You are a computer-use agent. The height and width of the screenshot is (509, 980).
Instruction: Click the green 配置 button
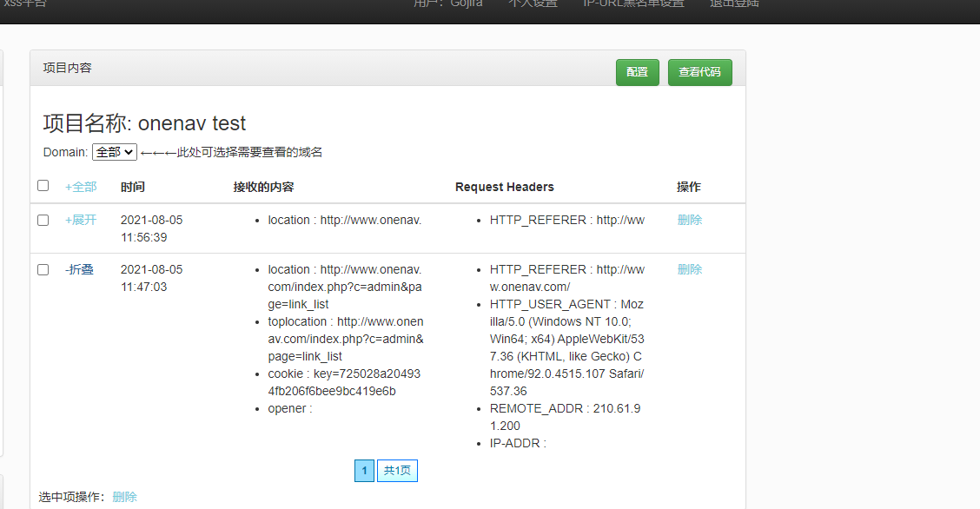(x=637, y=72)
